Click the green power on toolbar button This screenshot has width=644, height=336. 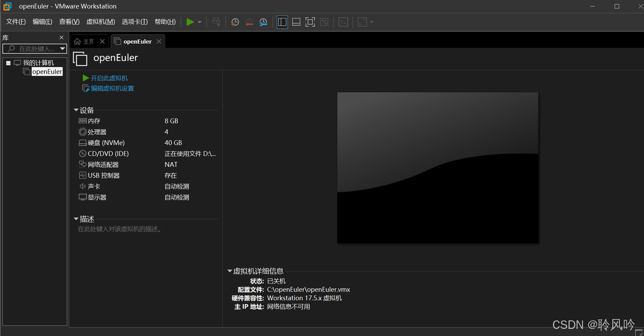[x=190, y=22]
